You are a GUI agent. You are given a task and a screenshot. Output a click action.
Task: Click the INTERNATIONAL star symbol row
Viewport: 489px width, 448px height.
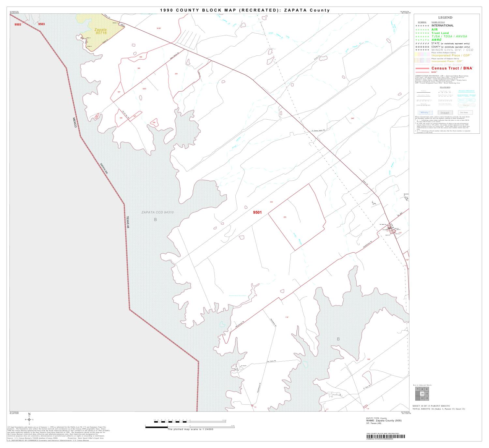point(423,25)
